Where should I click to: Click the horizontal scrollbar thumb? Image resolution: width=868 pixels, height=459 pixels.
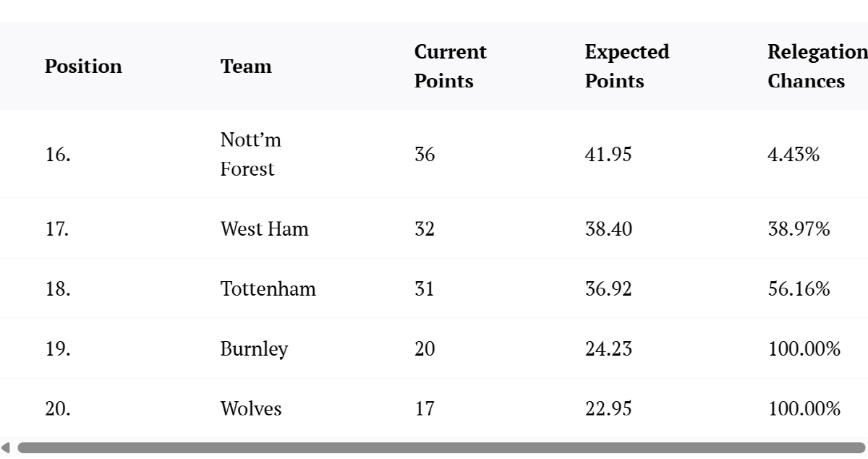click(441, 448)
